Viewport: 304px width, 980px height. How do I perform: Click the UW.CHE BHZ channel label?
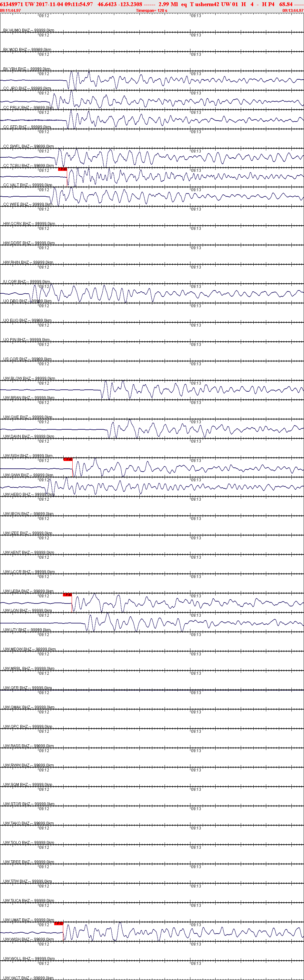27,417
